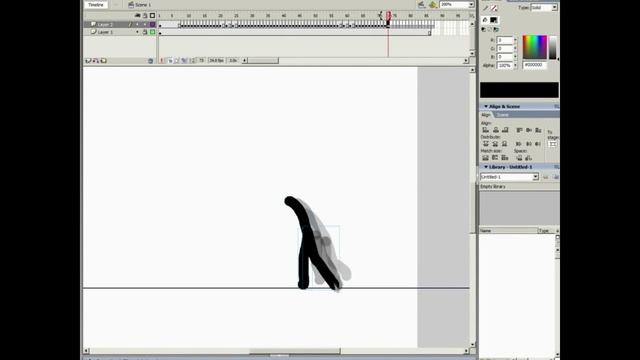Viewport: 640px width, 360px height.
Task: Lock or unlock all layers padlock icon
Action: click(145, 16)
